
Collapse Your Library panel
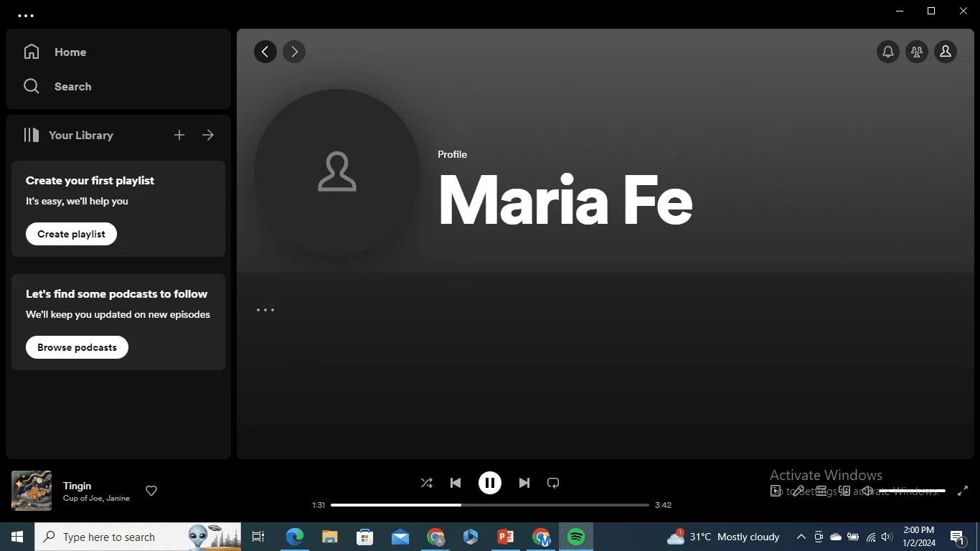click(68, 135)
